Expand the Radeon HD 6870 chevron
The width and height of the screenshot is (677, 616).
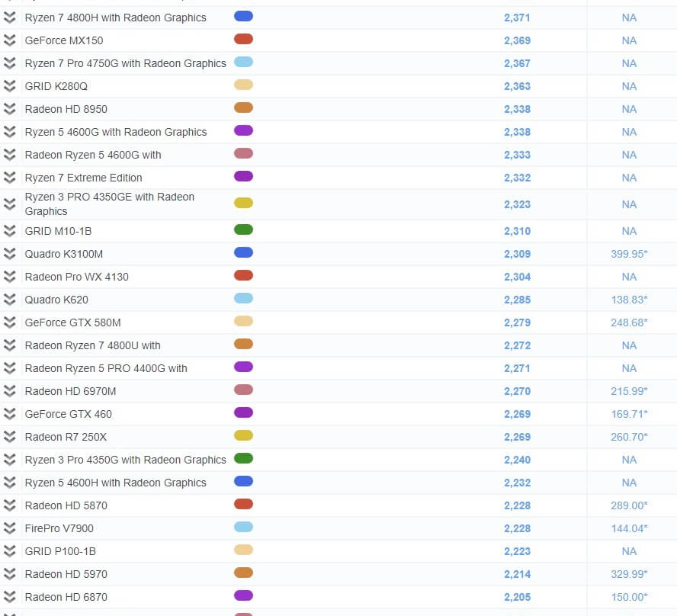9,598
